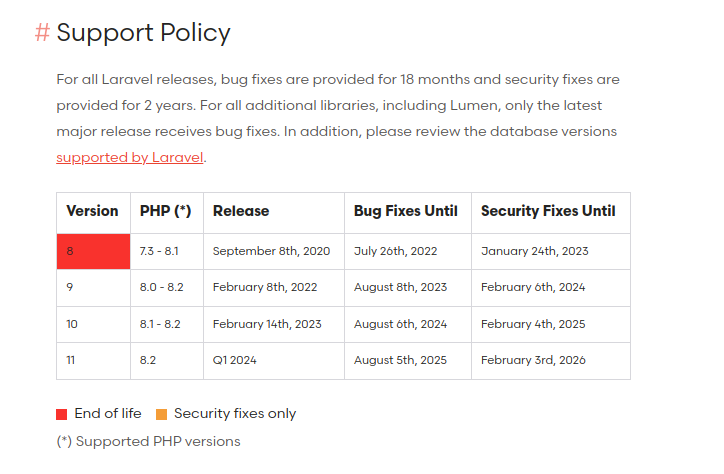724x474 pixels.
Task: Open the 'supported by Laravel' link
Action: [x=130, y=158]
